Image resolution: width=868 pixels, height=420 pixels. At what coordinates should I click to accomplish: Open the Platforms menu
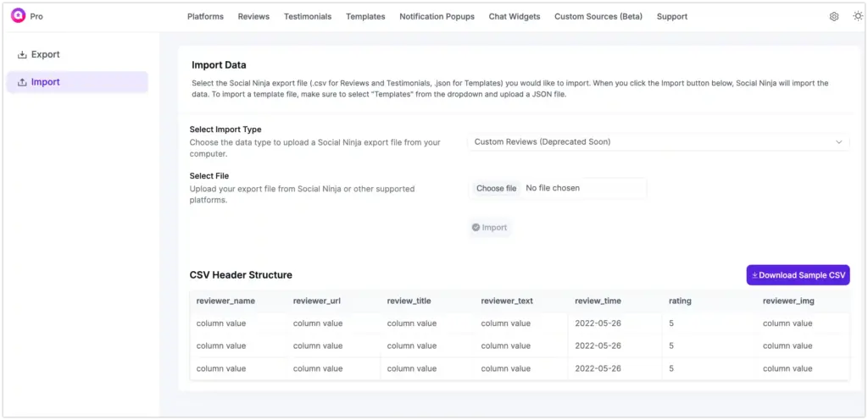pos(205,17)
